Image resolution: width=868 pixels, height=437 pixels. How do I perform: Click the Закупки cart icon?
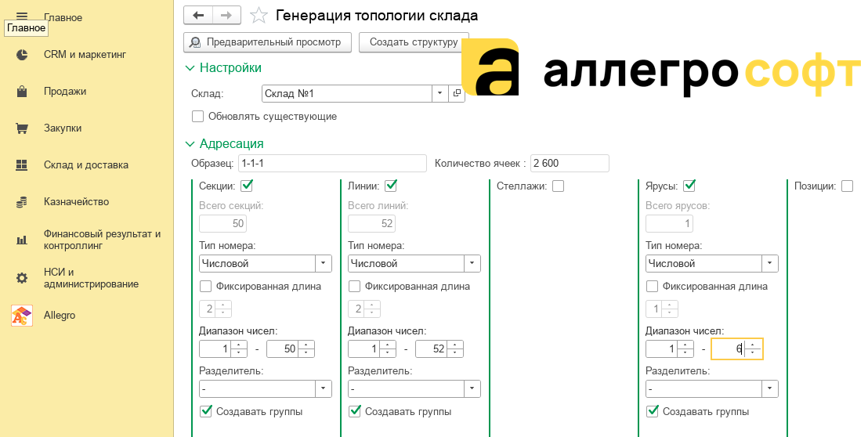[x=22, y=128]
